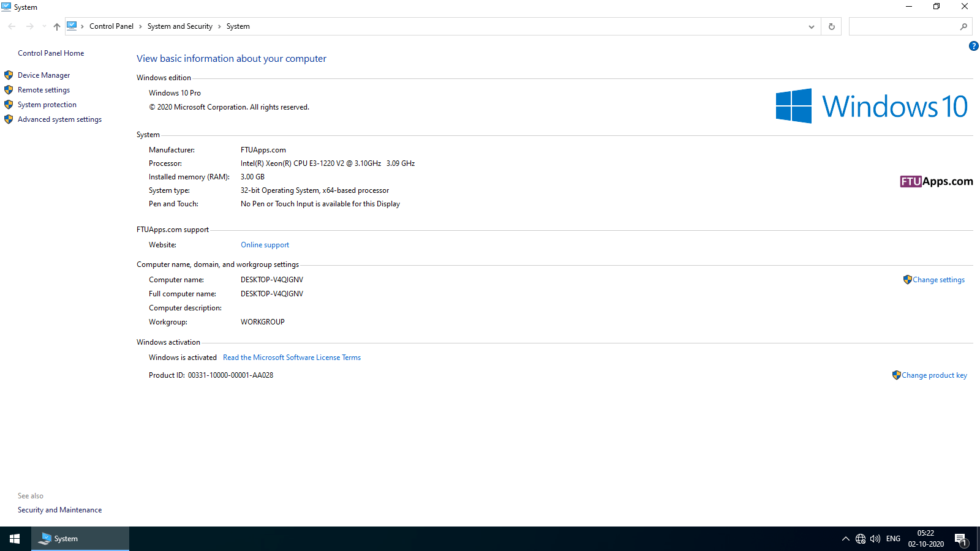Go up one level with Up arrow
Screen dimensions: 980x551
point(57,26)
